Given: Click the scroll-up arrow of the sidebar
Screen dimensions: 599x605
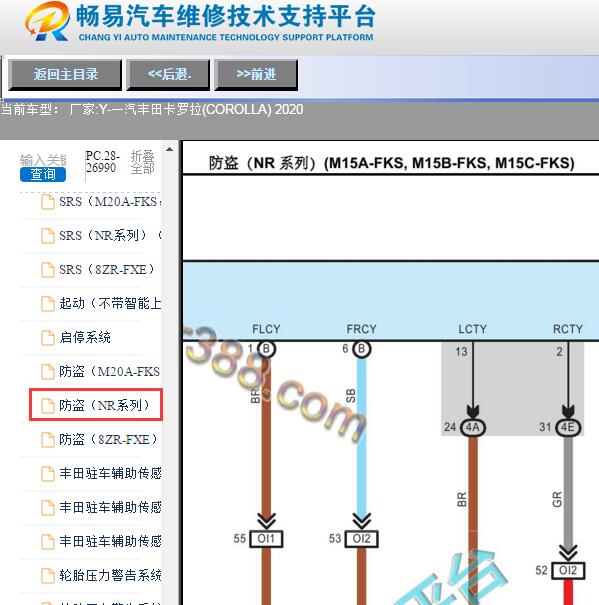Looking at the screenshot, I should (x=169, y=149).
